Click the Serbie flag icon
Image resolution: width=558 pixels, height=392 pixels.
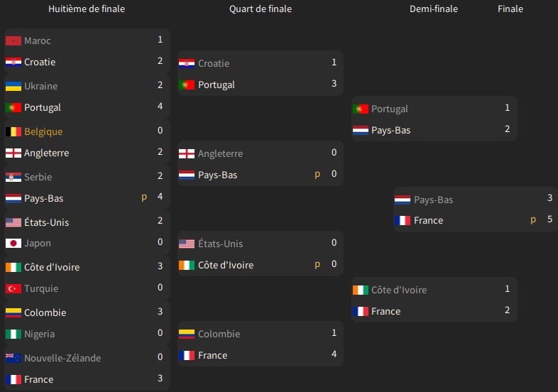point(13,178)
